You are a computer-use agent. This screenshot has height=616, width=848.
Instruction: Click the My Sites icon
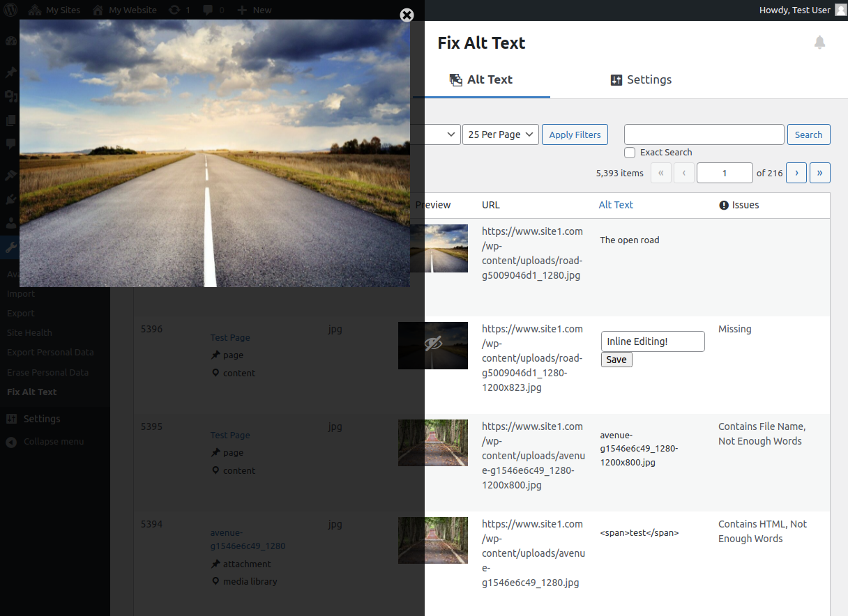(35, 10)
